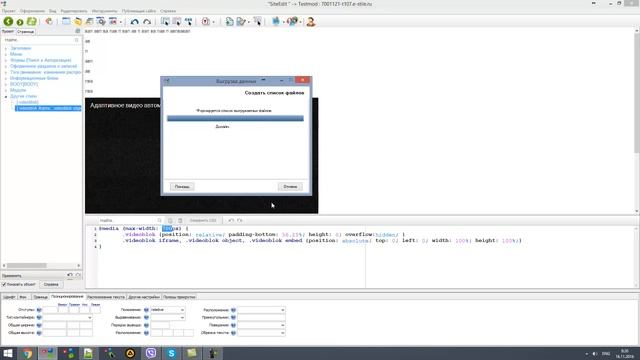Expand the Заголовки tree node

pyautogui.click(x=6, y=48)
